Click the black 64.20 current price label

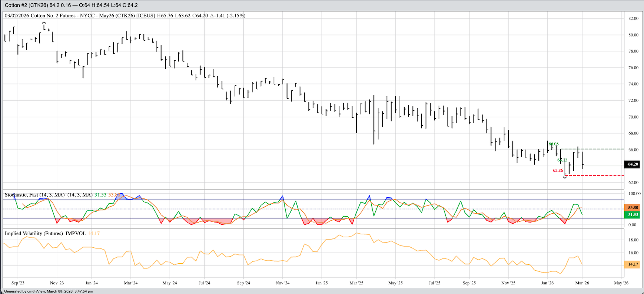point(632,164)
